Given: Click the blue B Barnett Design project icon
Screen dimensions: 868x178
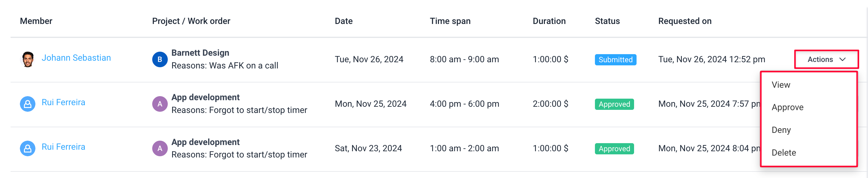Looking at the screenshot, I should tap(160, 59).
